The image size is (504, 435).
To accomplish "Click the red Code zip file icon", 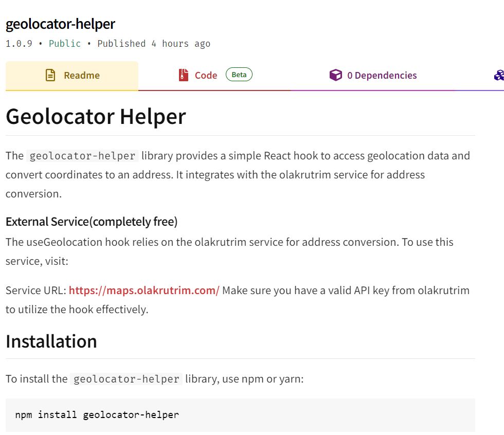I will (x=183, y=75).
